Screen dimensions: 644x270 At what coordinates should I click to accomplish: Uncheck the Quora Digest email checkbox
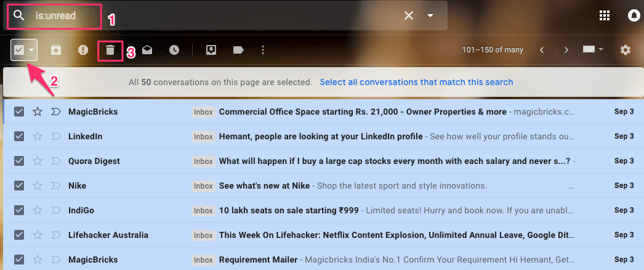pyautogui.click(x=19, y=161)
